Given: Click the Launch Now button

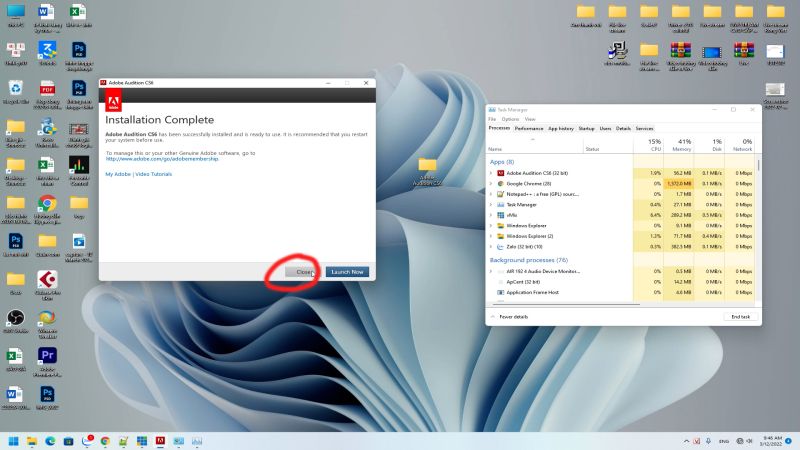Looking at the screenshot, I should coord(347,271).
